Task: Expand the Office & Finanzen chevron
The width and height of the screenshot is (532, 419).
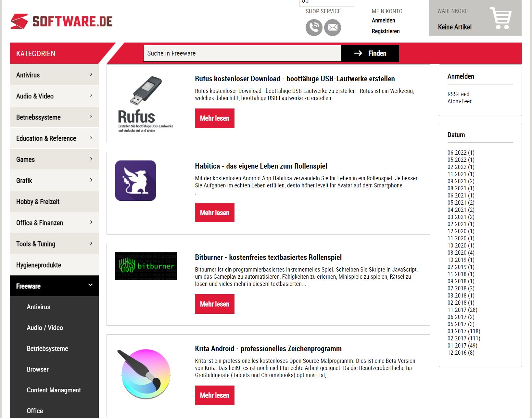Action: point(91,222)
